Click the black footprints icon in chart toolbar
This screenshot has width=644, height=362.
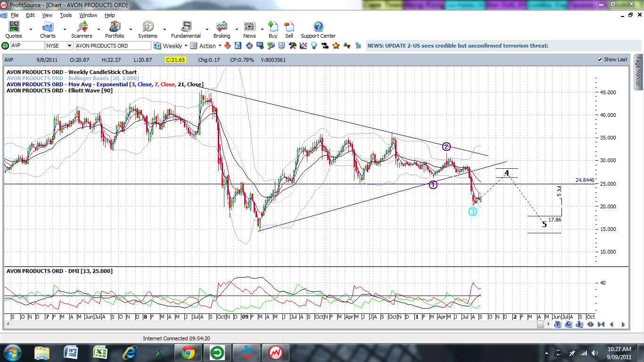(x=325, y=46)
